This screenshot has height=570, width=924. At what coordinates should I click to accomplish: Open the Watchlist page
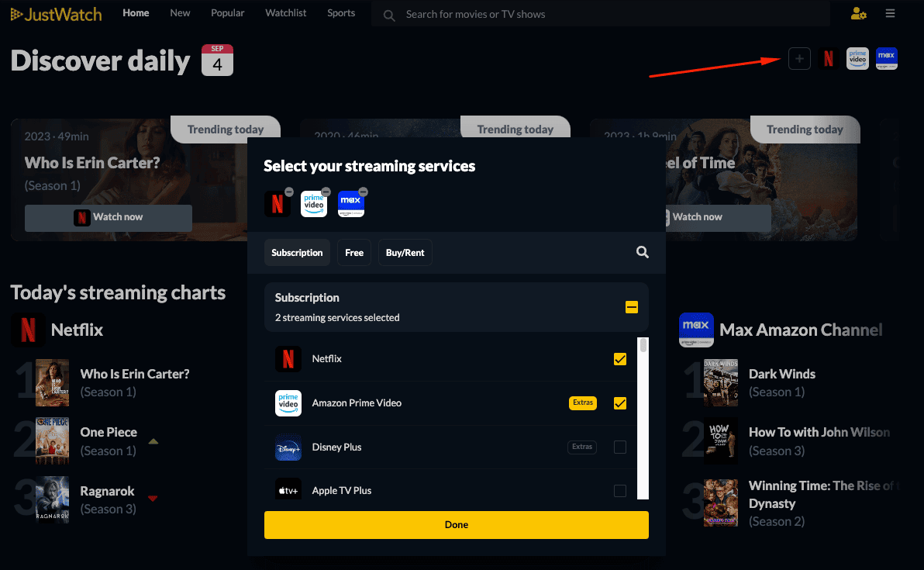click(286, 13)
